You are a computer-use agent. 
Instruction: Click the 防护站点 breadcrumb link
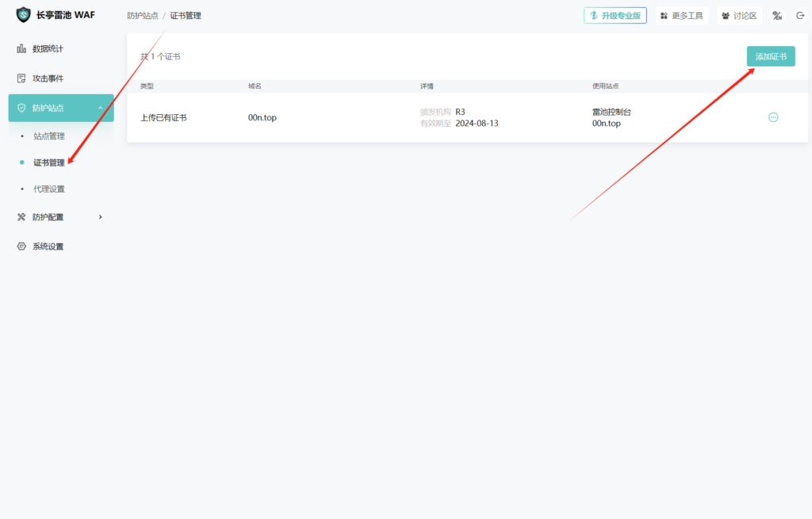(x=142, y=16)
